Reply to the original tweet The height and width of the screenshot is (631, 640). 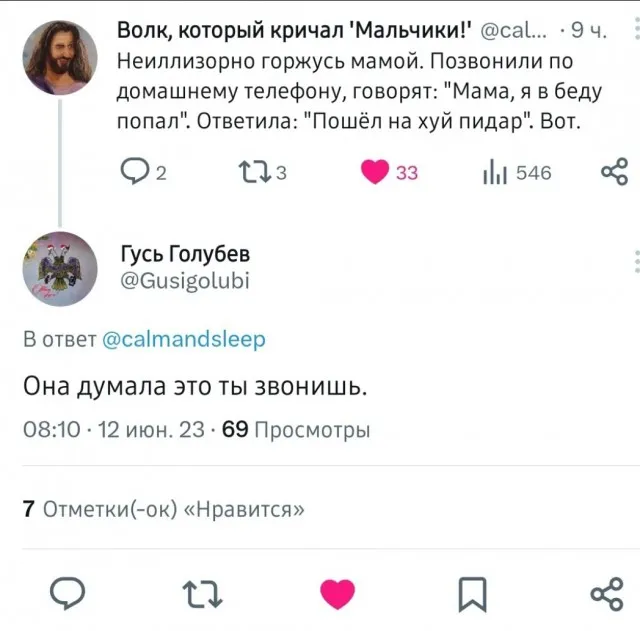point(135,172)
